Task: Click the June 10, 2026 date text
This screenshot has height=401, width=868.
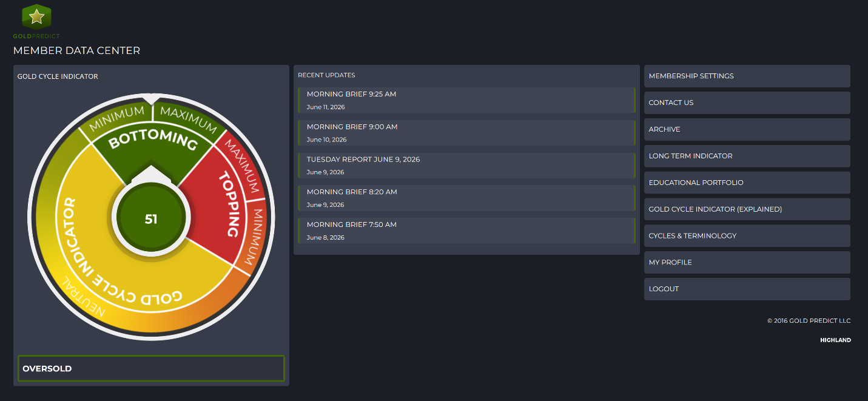Action: coord(326,140)
